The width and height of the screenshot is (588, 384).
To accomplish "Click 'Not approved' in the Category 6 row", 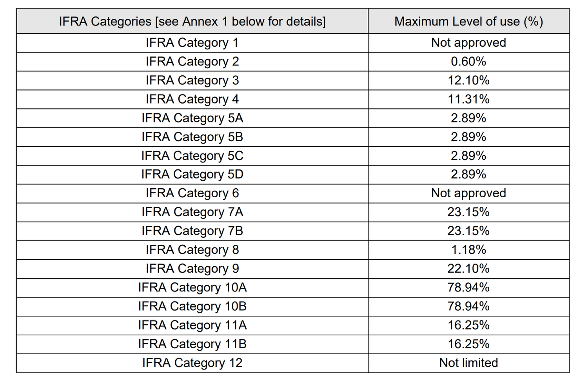I will (x=468, y=193).
